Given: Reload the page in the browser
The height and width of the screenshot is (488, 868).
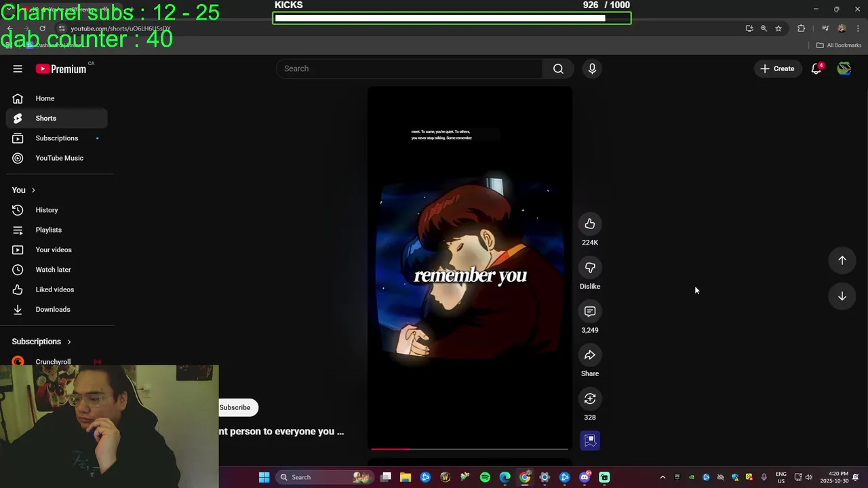Looking at the screenshot, I should (42, 28).
